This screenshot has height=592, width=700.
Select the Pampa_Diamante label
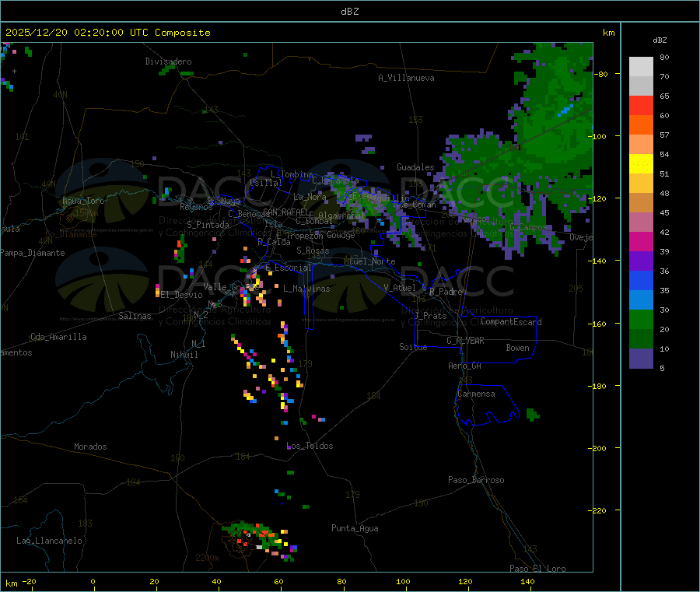tap(32, 253)
